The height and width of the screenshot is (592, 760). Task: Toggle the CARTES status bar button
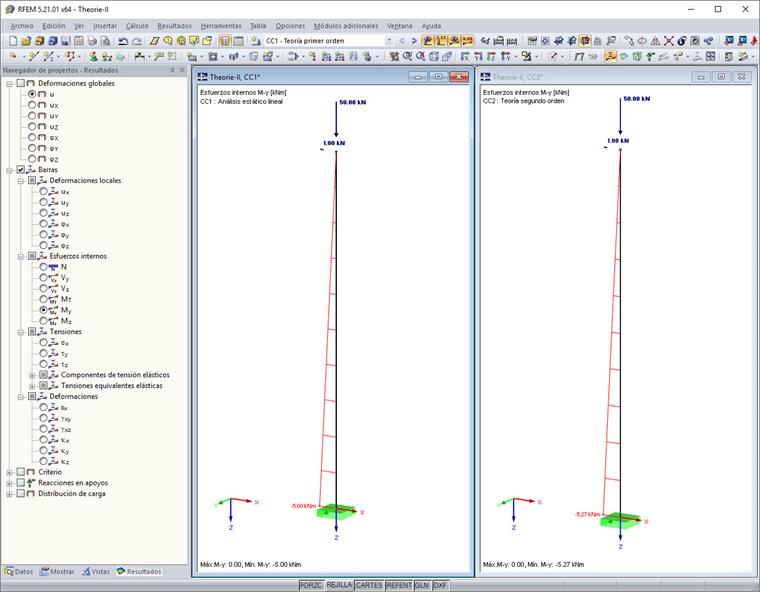369,585
